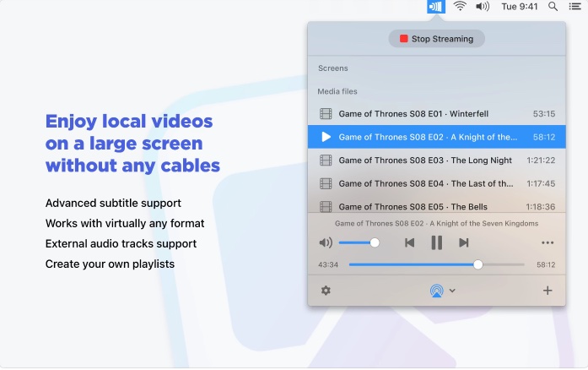The height and width of the screenshot is (370, 588).
Task: Open the three-dots more options menu
Action: tap(548, 243)
